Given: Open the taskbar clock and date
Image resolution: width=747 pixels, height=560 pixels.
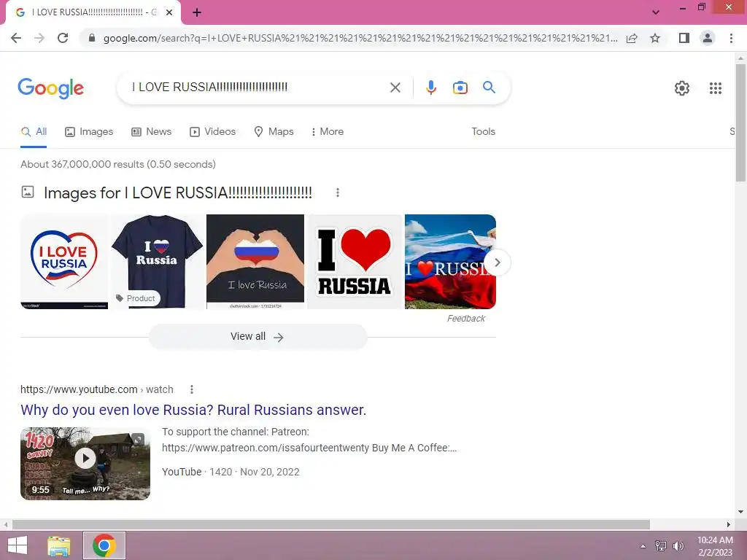Looking at the screenshot, I should point(715,546).
